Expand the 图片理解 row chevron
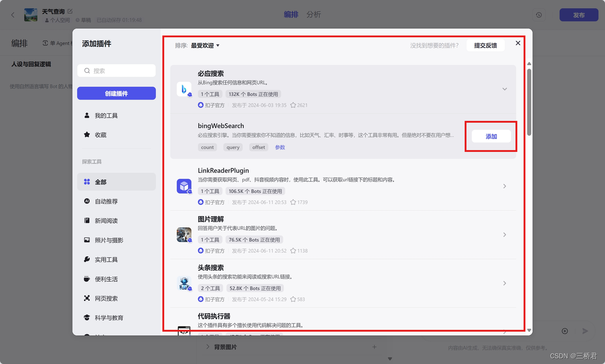 tap(504, 235)
